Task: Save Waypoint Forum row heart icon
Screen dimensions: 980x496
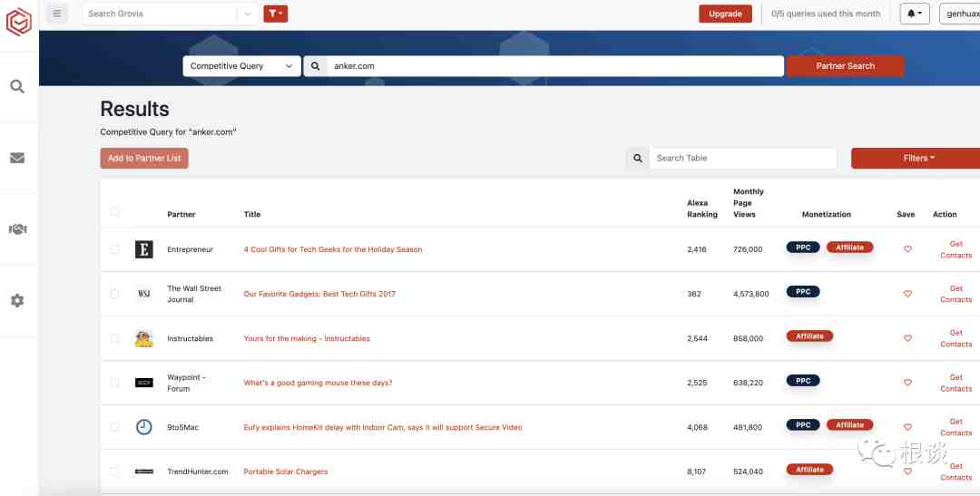Action: [x=907, y=383]
